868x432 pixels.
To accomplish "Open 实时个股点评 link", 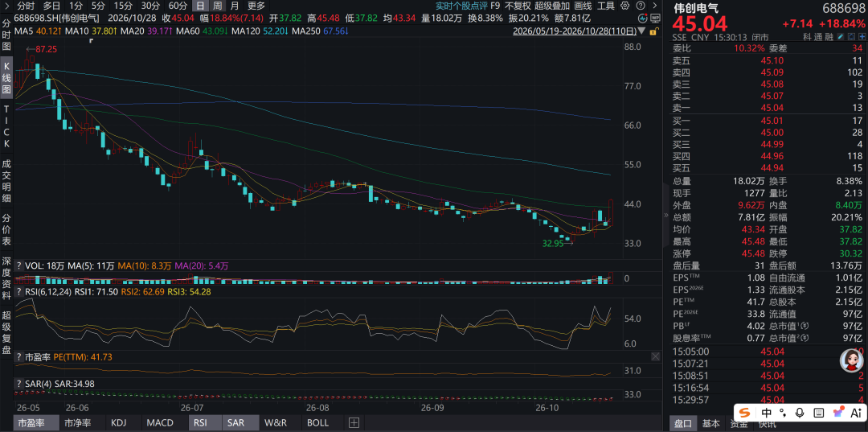I will point(461,6).
